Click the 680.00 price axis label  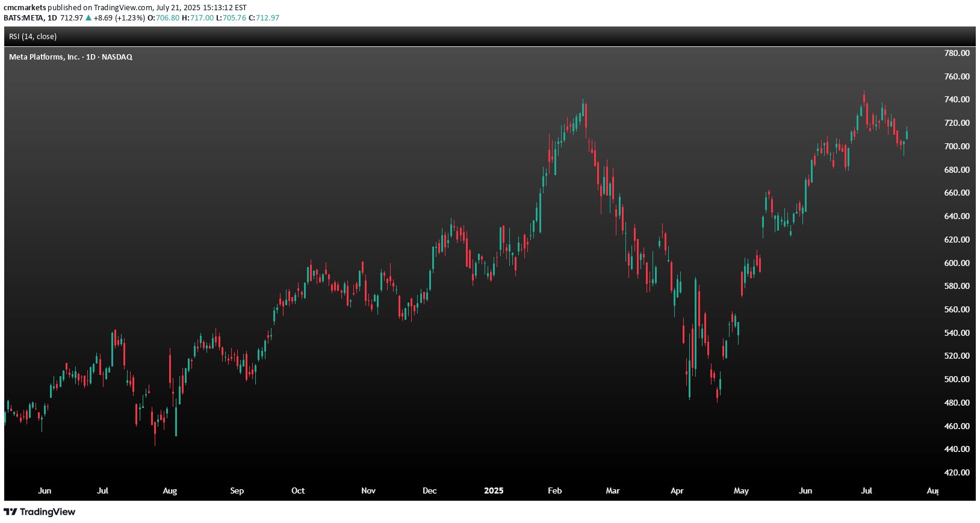click(957, 170)
